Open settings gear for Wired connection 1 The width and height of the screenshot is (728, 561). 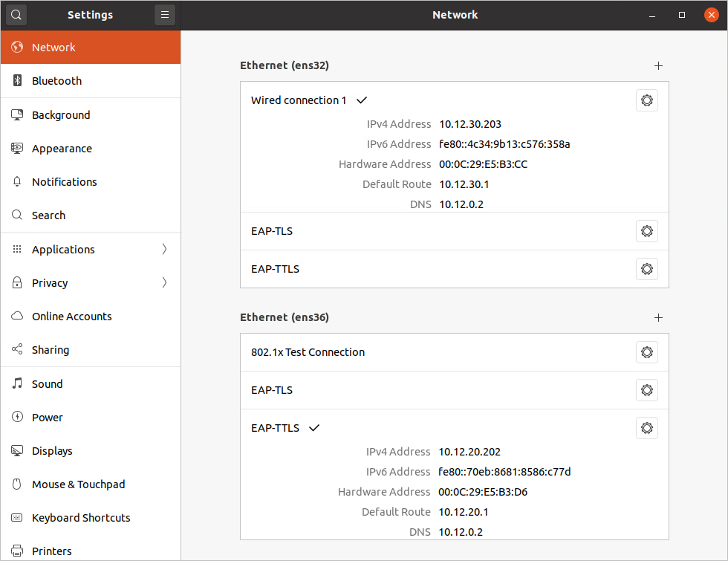(646, 100)
